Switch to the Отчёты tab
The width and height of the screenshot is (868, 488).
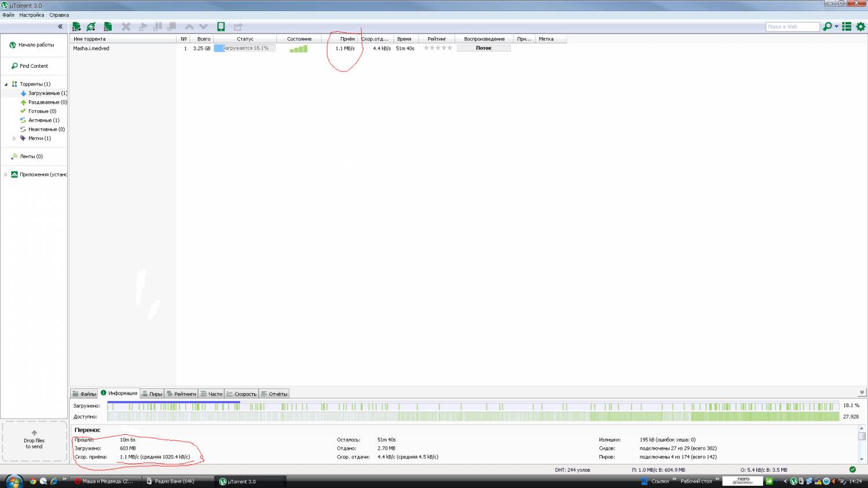pyautogui.click(x=274, y=394)
